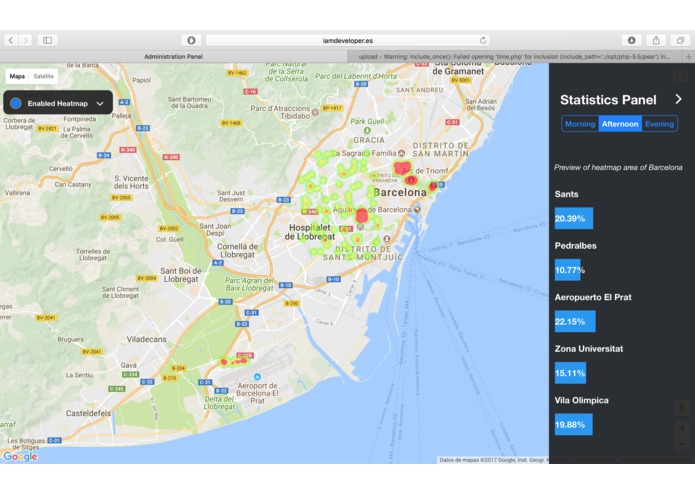Click the Pedralbes 10.77% bar
Image resolution: width=695 pixels, height=494 pixels.
pos(567,270)
